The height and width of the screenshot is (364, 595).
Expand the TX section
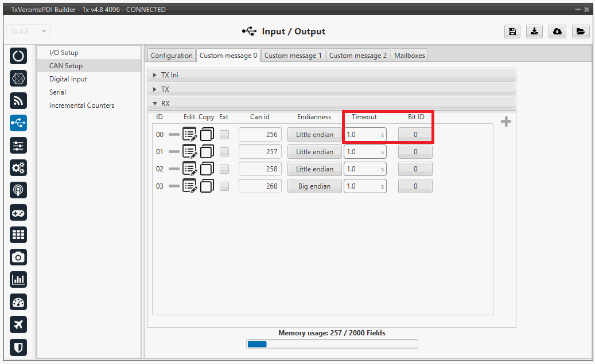coord(155,89)
